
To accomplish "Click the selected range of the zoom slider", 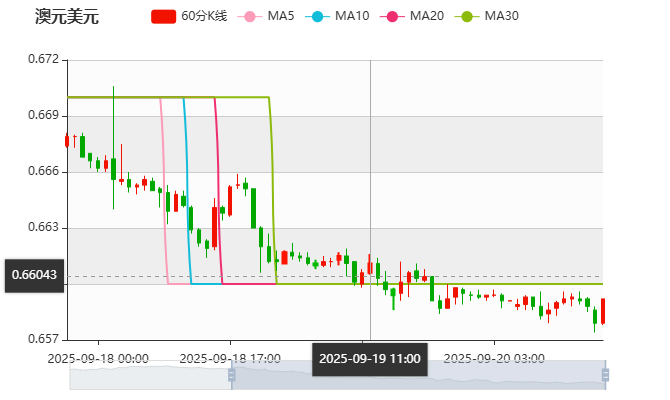I will [420, 375].
